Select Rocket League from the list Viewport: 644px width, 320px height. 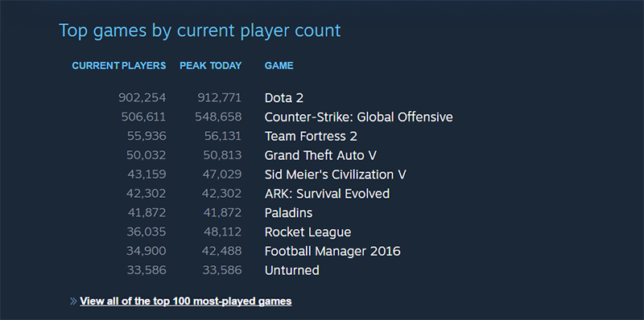[308, 232]
